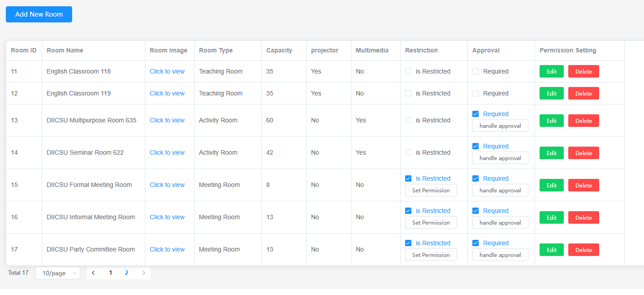Go to the previous page using the left arrow

[93, 273]
